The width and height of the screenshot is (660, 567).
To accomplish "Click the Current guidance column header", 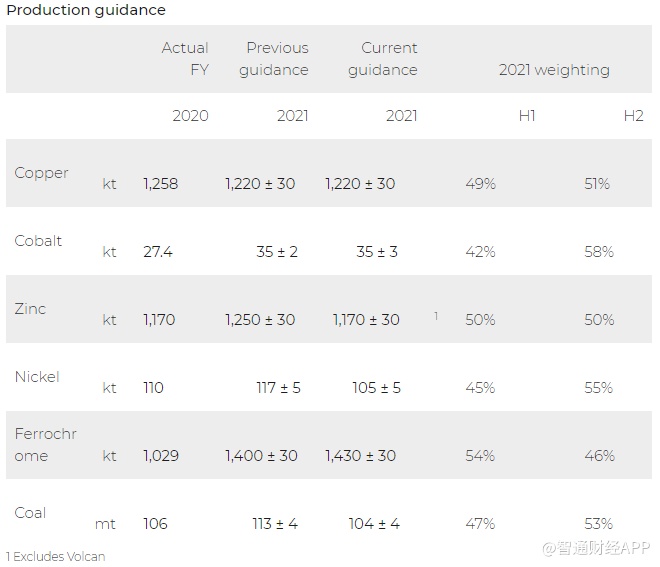I will coord(383,59).
